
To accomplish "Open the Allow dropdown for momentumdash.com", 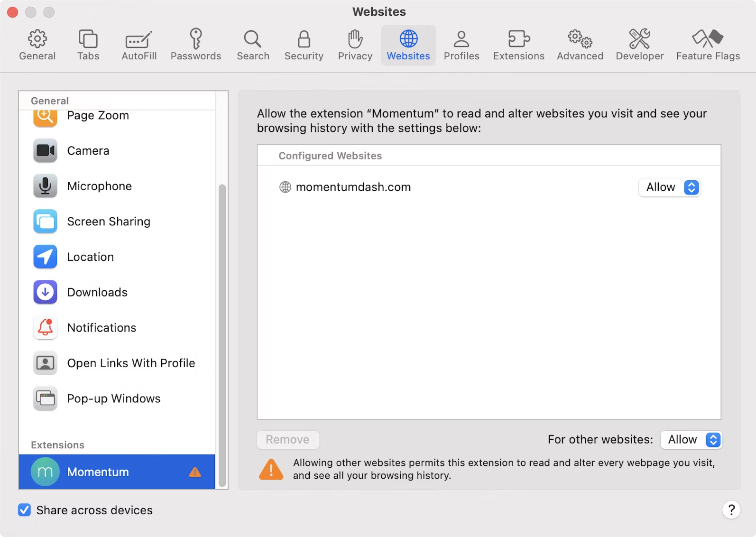I will point(669,187).
